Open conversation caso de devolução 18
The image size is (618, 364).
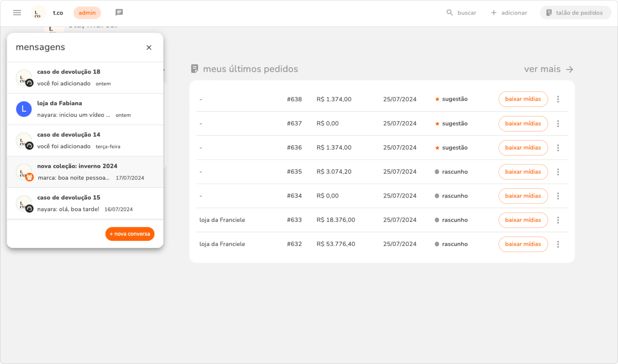click(85, 77)
